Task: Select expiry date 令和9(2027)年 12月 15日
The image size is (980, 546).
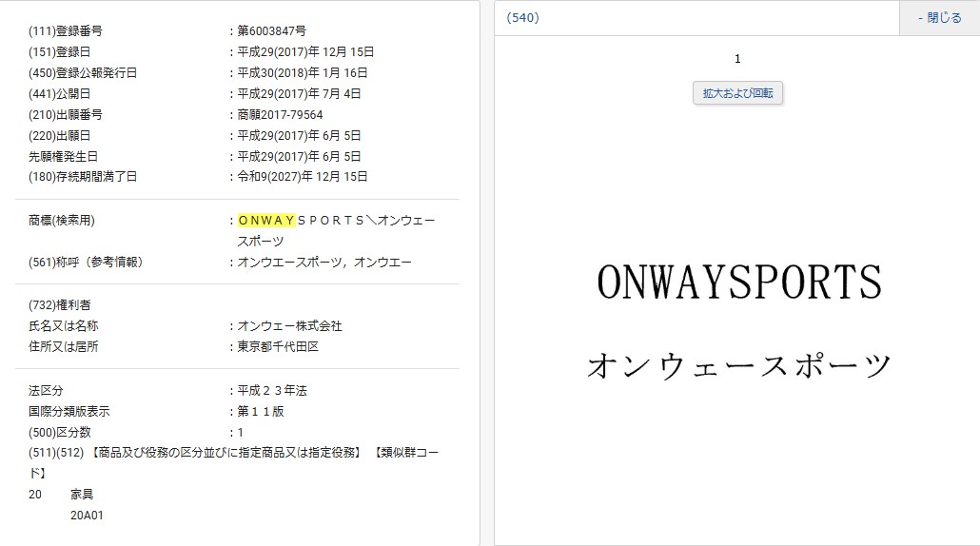Action: pyautogui.click(x=303, y=177)
